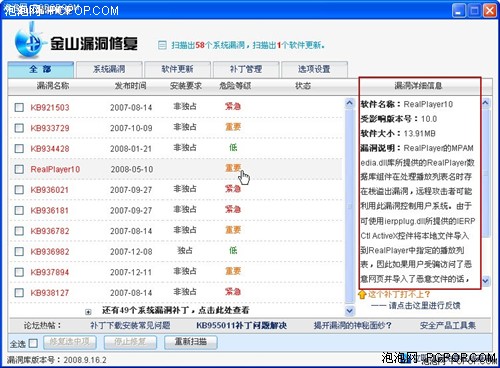Screen dimensions: 500x368
Task: Tick the KB936021 checkbox
Action: click(19, 190)
